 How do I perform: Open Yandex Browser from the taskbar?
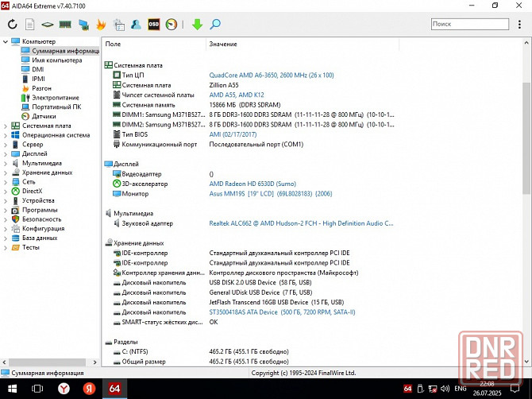63,388
